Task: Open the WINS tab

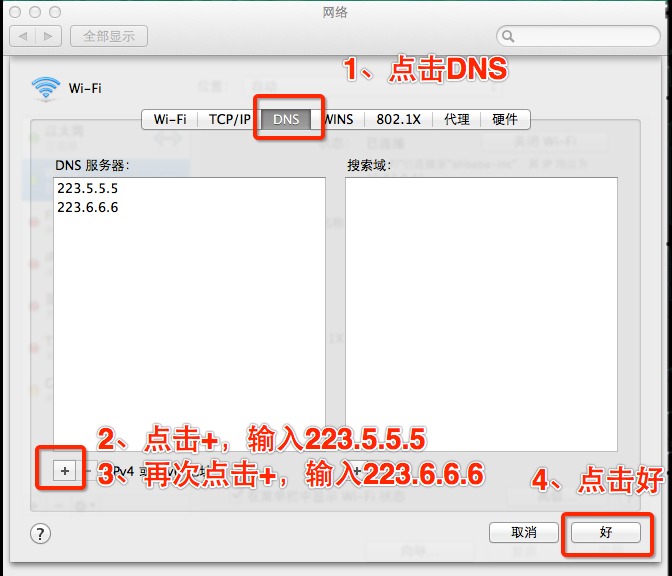Action: point(339,119)
